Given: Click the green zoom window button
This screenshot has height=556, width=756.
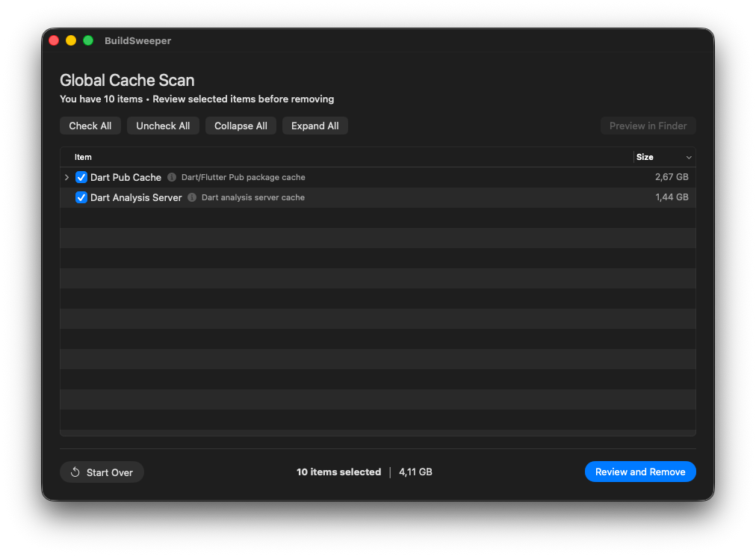Looking at the screenshot, I should point(88,40).
